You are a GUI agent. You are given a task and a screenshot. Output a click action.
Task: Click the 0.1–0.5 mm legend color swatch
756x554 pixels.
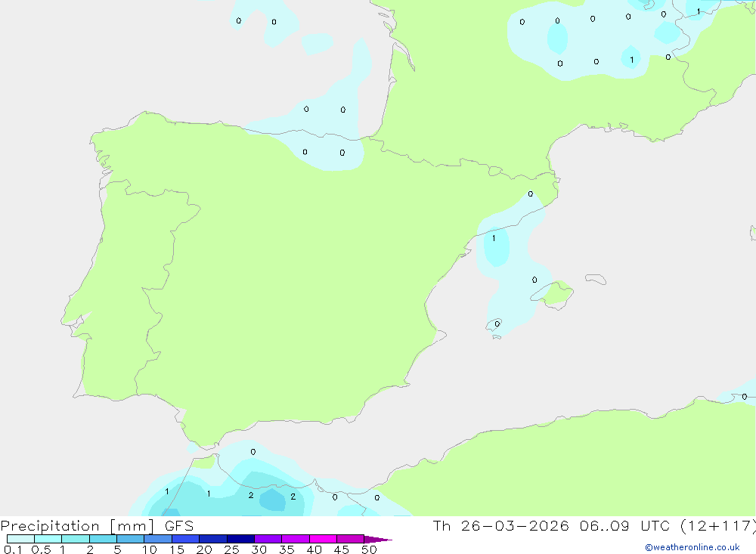(20, 539)
